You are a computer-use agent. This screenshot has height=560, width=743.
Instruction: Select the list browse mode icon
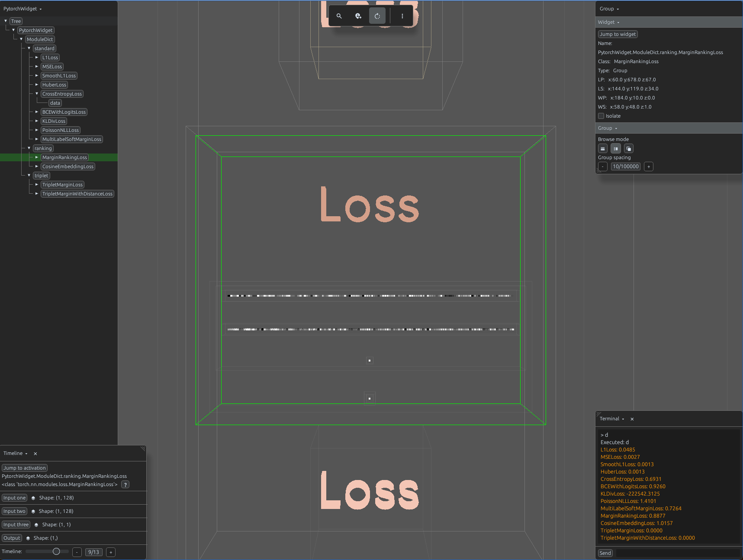pyautogui.click(x=603, y=149)
